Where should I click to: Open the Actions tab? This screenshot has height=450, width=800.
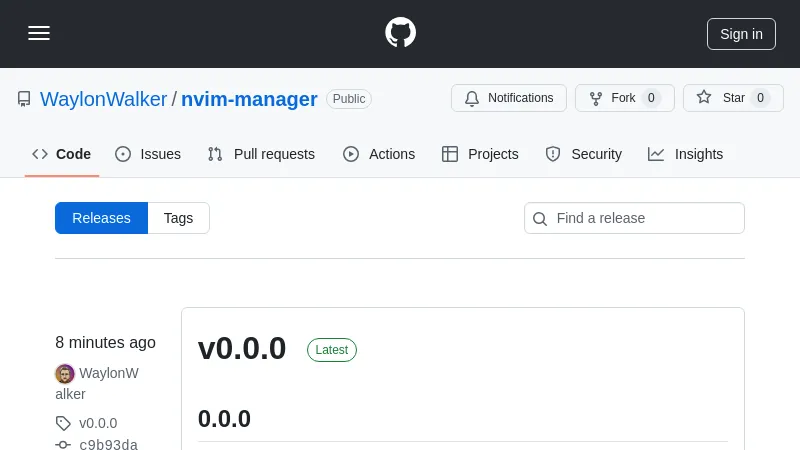tap(379, 154)
